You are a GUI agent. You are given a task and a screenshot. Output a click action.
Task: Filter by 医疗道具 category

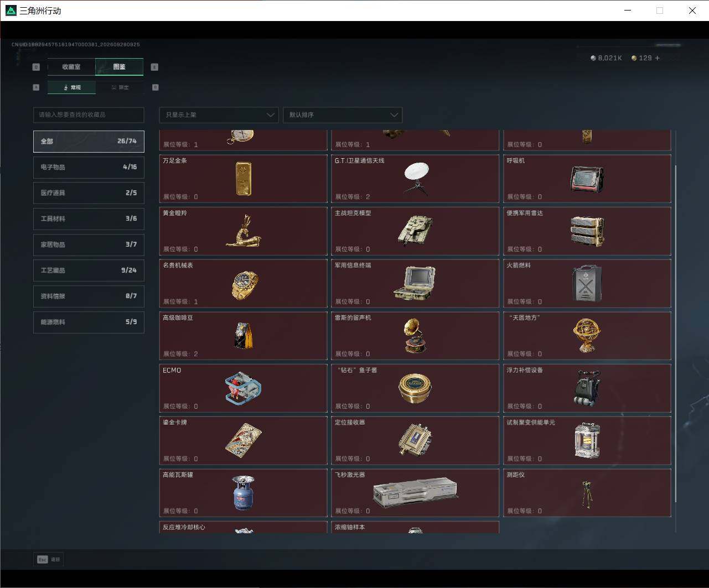[x=89, y=193]
